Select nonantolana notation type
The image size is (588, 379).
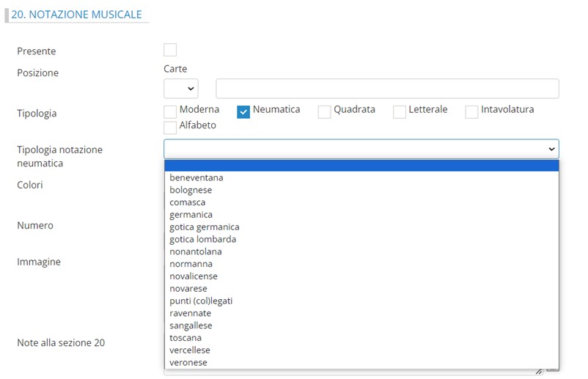[196, 251]
